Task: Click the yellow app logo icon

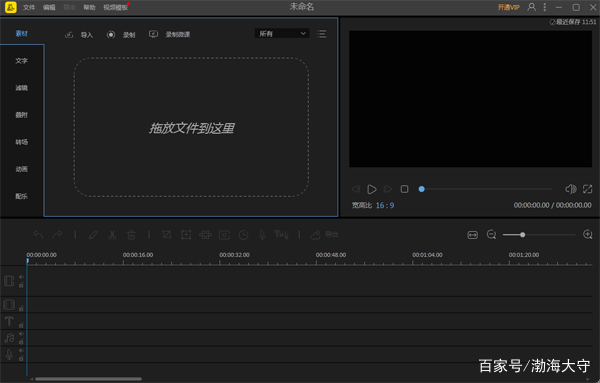Action: [x=11, y=7]
